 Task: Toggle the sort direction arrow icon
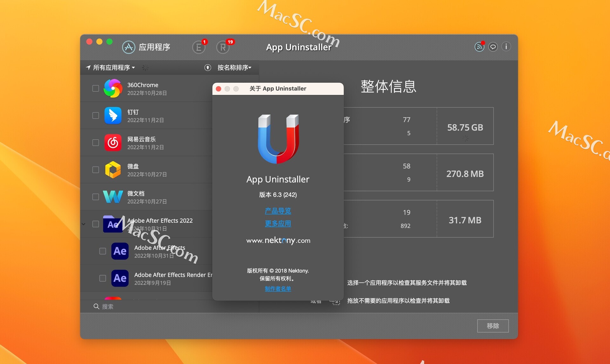click(208, 68)
